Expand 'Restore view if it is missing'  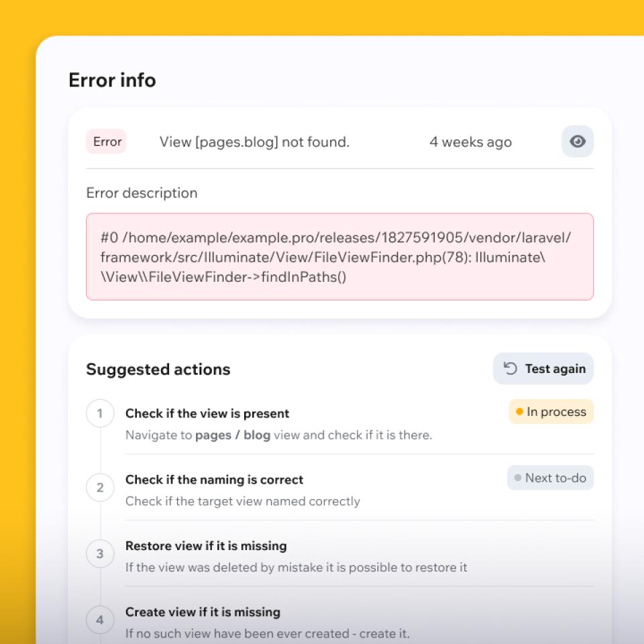click(206, 546)
